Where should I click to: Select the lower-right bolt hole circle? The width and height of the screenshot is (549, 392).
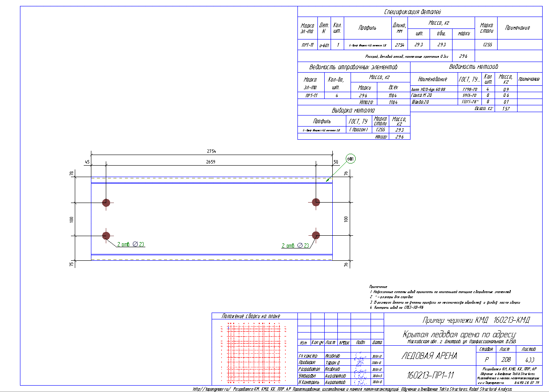316,235
